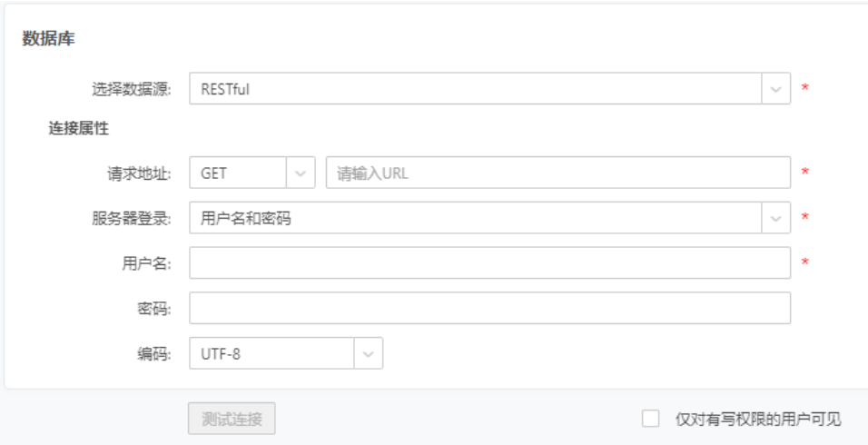Open the GET request method dropdown

[238, 173]
